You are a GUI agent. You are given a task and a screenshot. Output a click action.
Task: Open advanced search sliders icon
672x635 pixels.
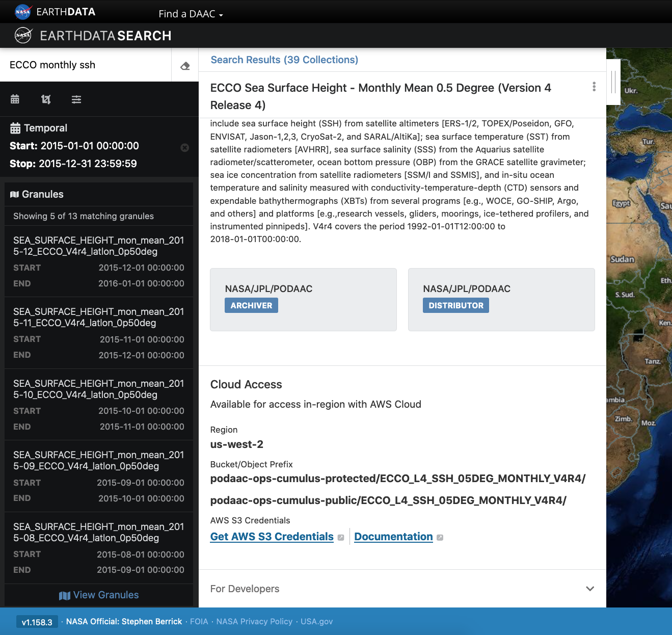76,99
